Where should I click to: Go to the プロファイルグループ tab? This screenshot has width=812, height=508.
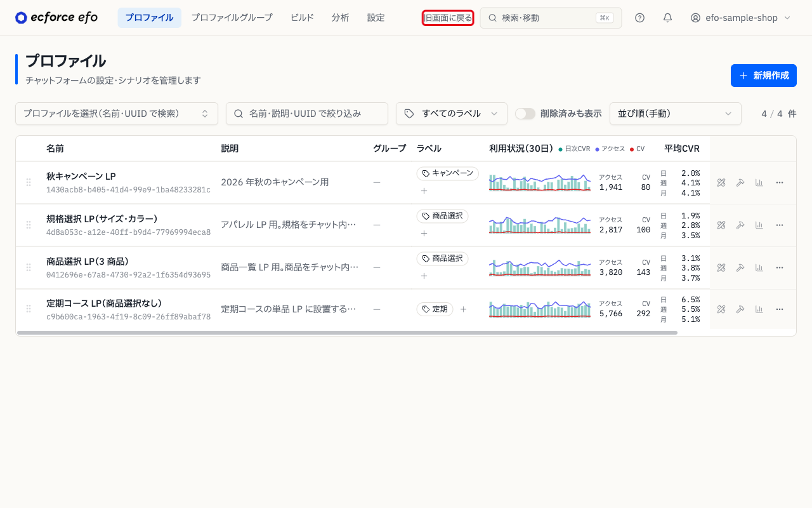point(232,18)
